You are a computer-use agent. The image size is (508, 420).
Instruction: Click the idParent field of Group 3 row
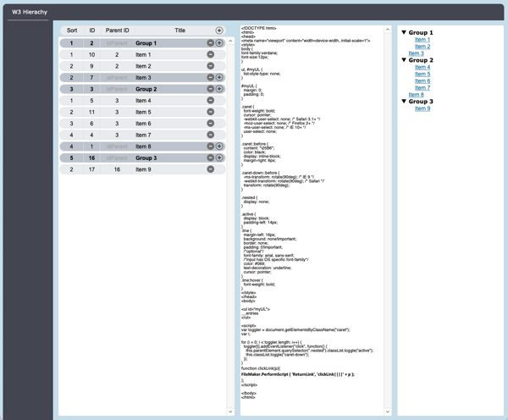117,157
